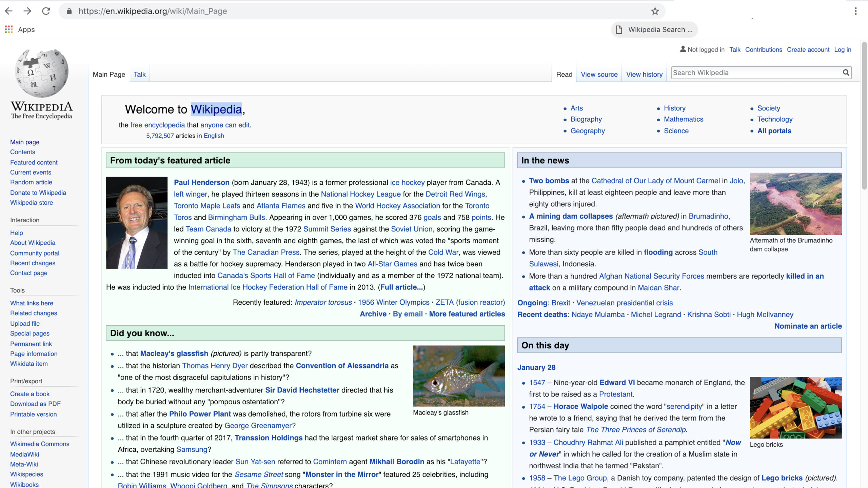Click the Transsion Holdings link
The image size is (868, 488).
pyautogui.click(x=269, y=438)
